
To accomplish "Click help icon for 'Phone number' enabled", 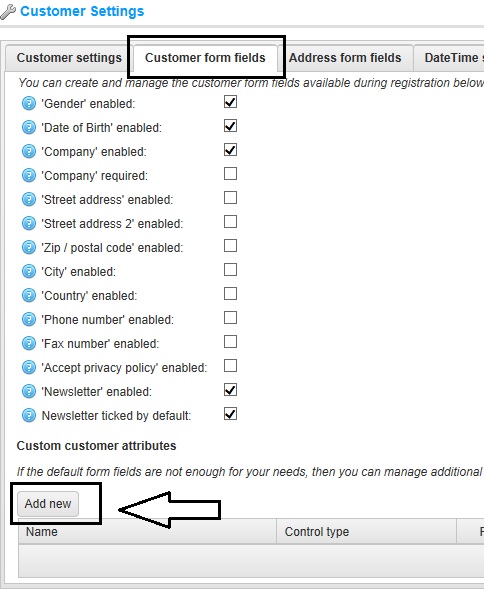I will (x=29, y=319).
